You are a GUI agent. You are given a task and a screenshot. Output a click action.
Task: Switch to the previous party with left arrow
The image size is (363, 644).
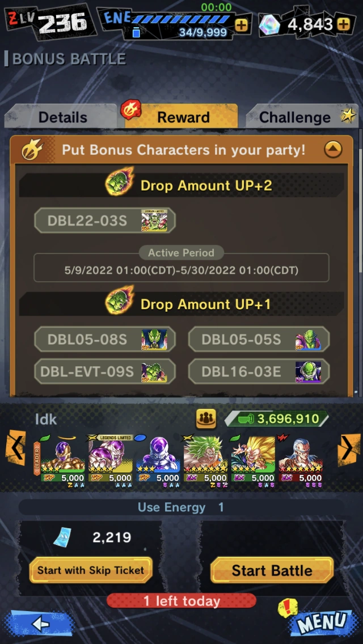tap(15, 447)
